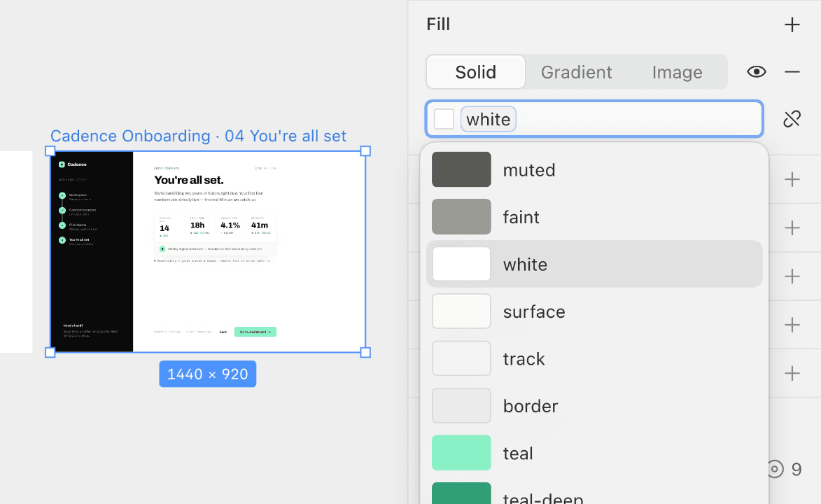821x504 pixels.
Task: Toggle fill visibility with the eye icon
Action: pos(756,72)
